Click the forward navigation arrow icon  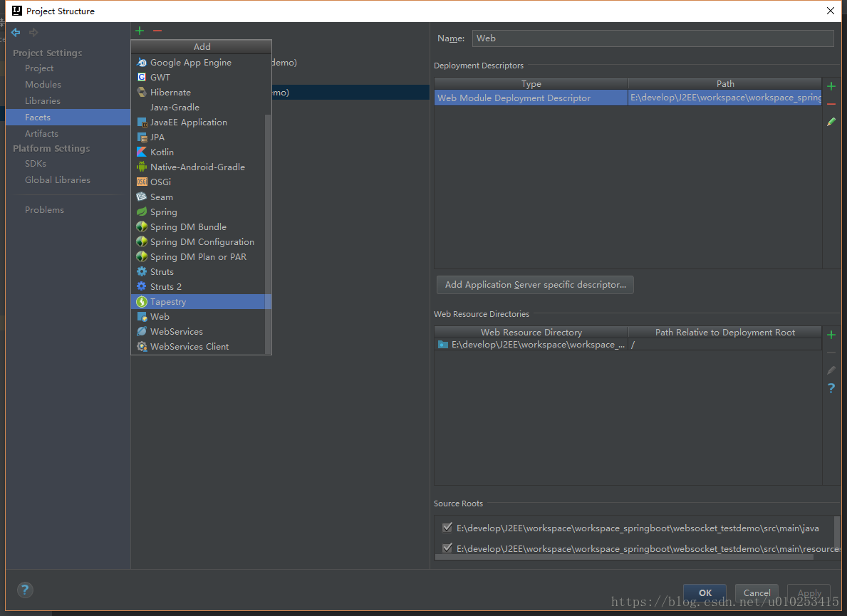33,32
